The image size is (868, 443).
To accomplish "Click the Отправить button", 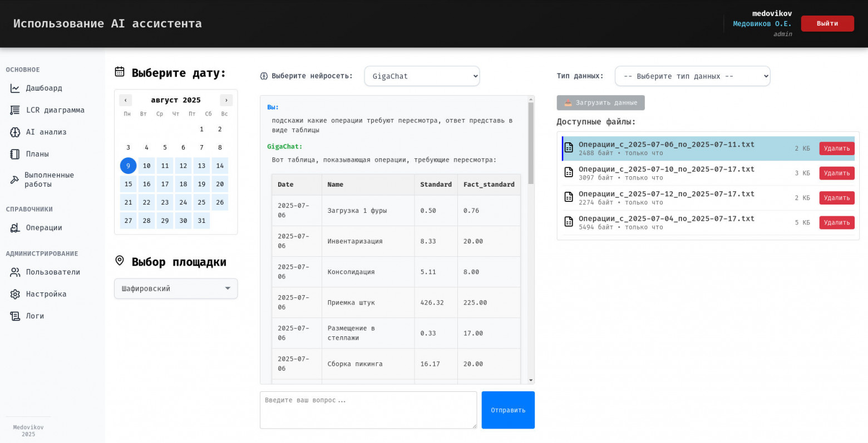I will tap(508, 410).
